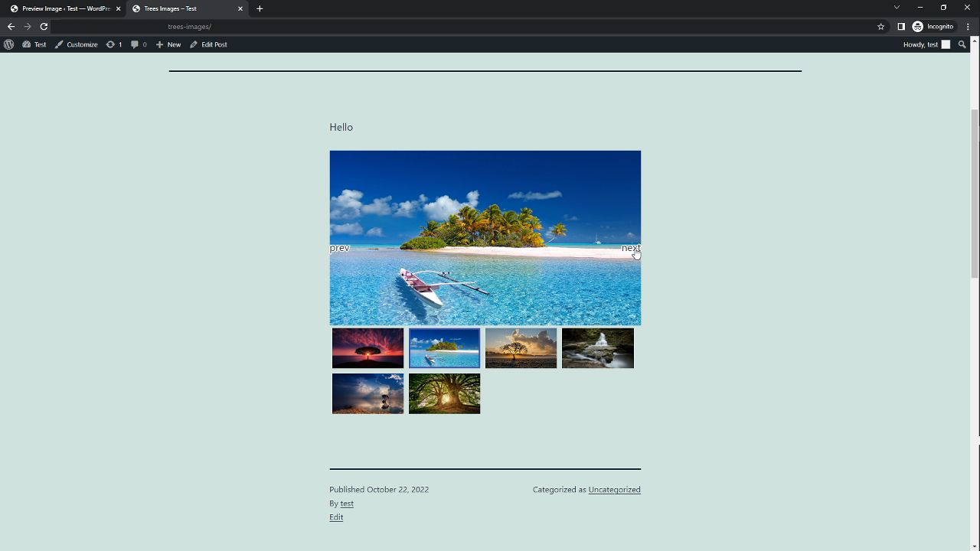
Task: Reload the page with the refresh icon
Action: point(44,26)
